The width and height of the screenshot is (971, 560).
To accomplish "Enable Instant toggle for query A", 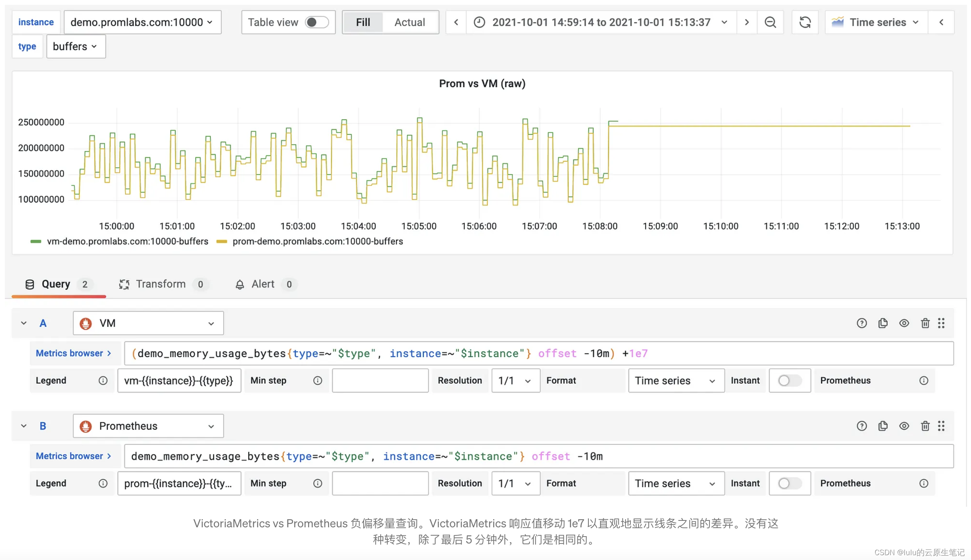I will 790,380.
